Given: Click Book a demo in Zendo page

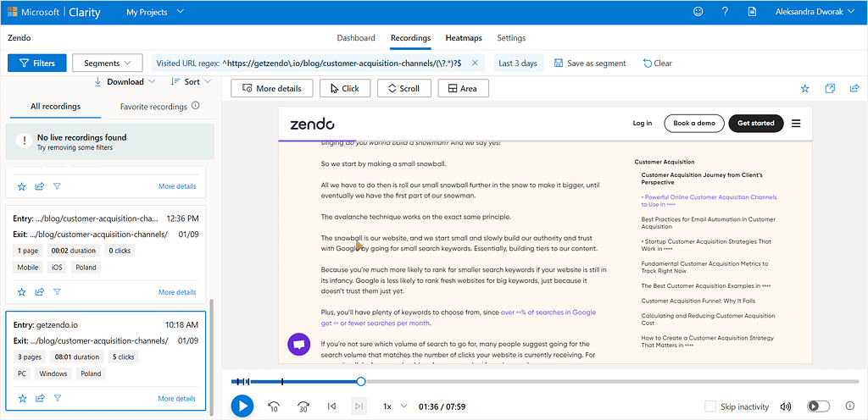Looking at the screenshot, I should click(x=694, y=124).
